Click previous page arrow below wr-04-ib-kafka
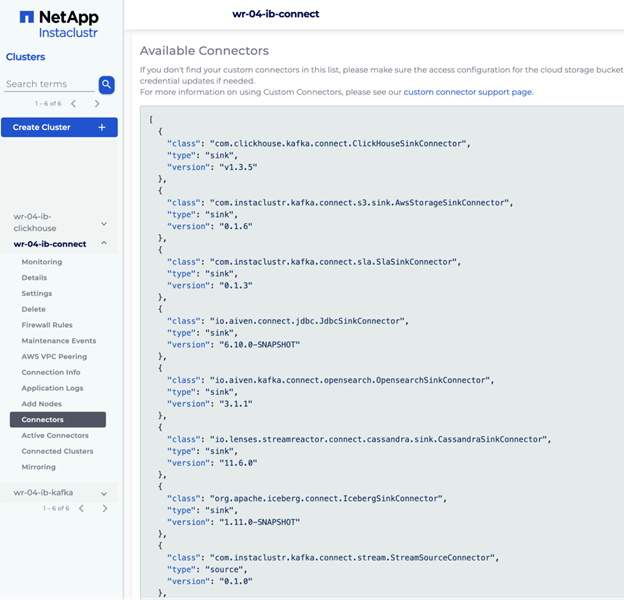The height and width of the screenshot is (600, 624). click(82, 508)
